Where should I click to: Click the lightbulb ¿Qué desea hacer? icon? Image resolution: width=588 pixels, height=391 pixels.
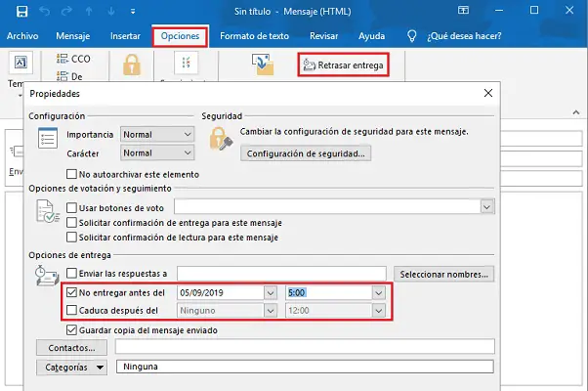[413, 37]
